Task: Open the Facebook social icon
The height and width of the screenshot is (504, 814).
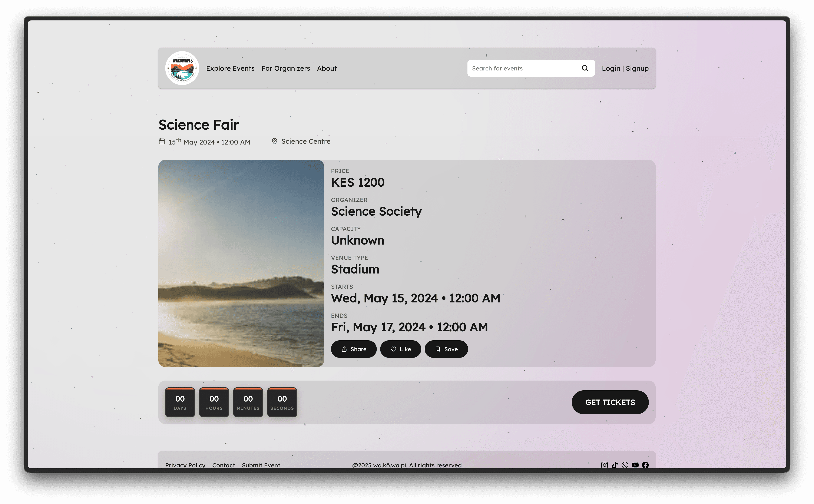Action: pos(645,465)
